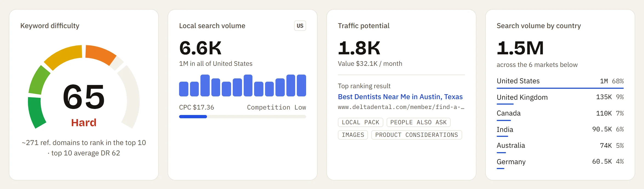Click the top 10 average DR 62 text
Viewport: 644px width, 189px height.
click(x=85, y=153)
